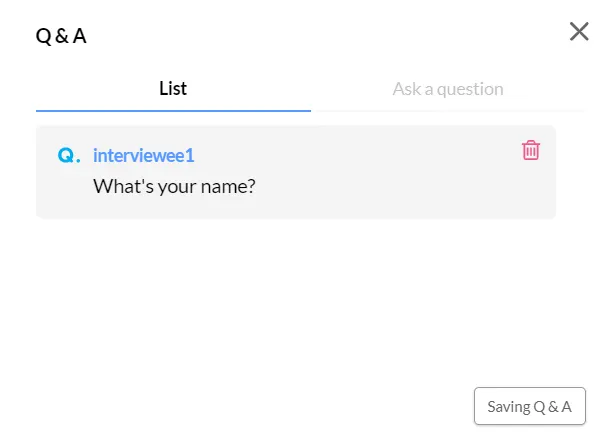Select the "What's your name?" question text
This screenshot has height=432, width=613.
(174, 186)
